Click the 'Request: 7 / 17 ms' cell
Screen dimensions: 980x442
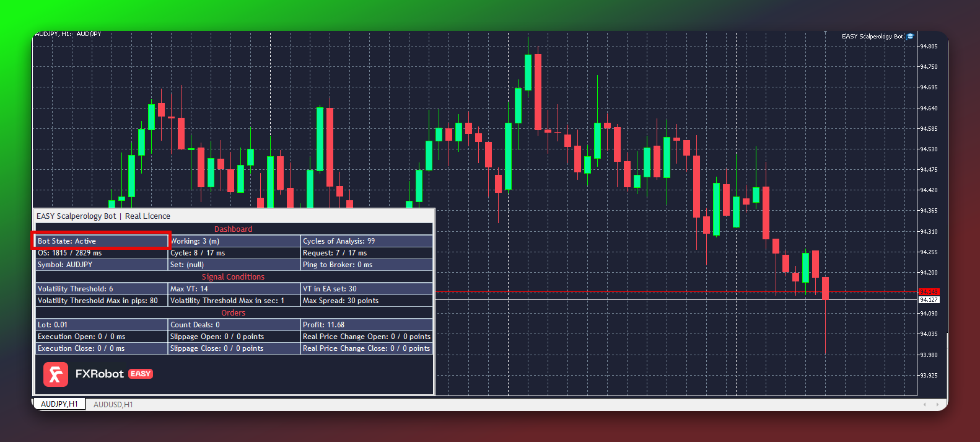tap(367, 253)
